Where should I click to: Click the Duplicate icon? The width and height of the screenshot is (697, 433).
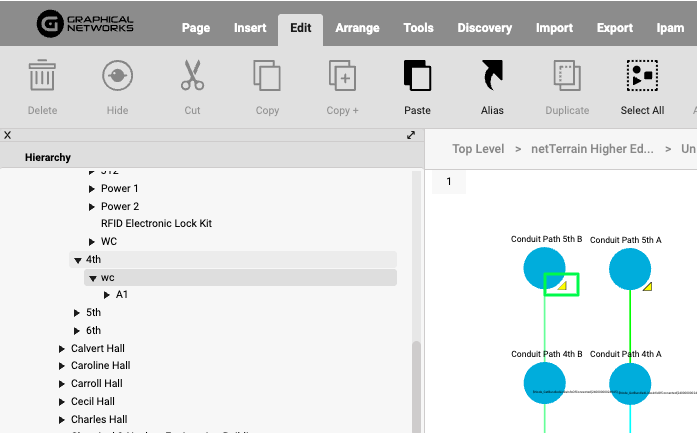tap(567, 77)
